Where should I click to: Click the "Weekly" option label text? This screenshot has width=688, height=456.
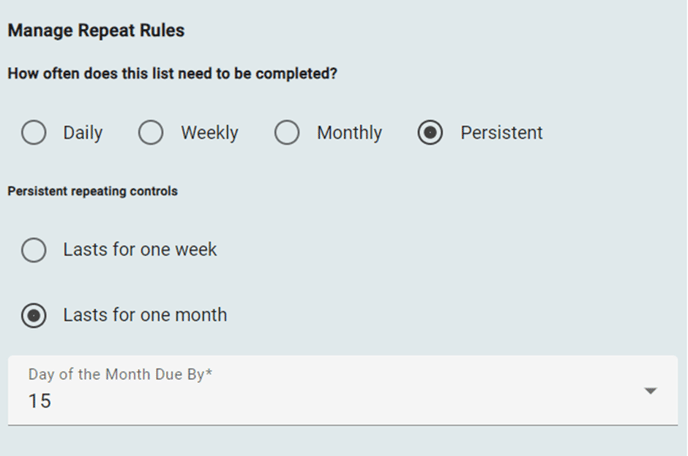coord(209,133)
